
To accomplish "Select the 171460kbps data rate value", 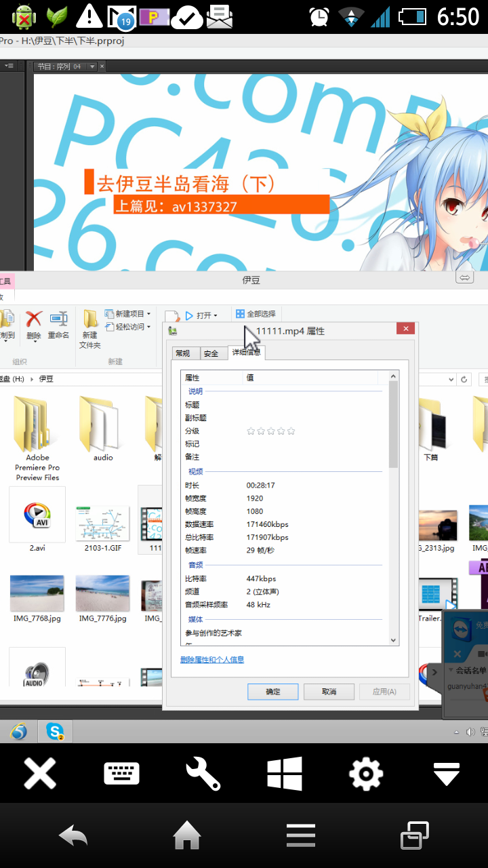I will pos(267,524).
